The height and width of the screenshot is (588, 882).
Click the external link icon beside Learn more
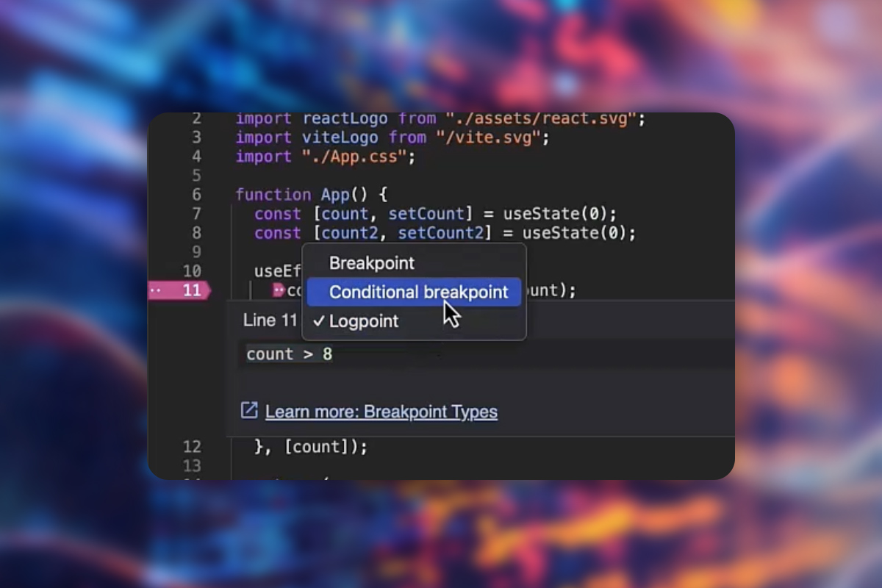[x=249, y=410]
